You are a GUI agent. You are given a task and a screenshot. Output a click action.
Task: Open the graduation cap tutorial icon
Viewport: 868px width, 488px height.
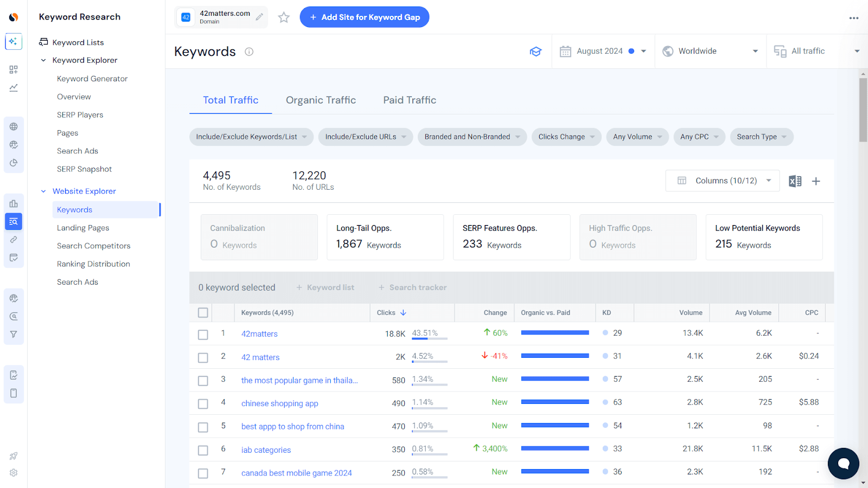(x=535, y=51)
